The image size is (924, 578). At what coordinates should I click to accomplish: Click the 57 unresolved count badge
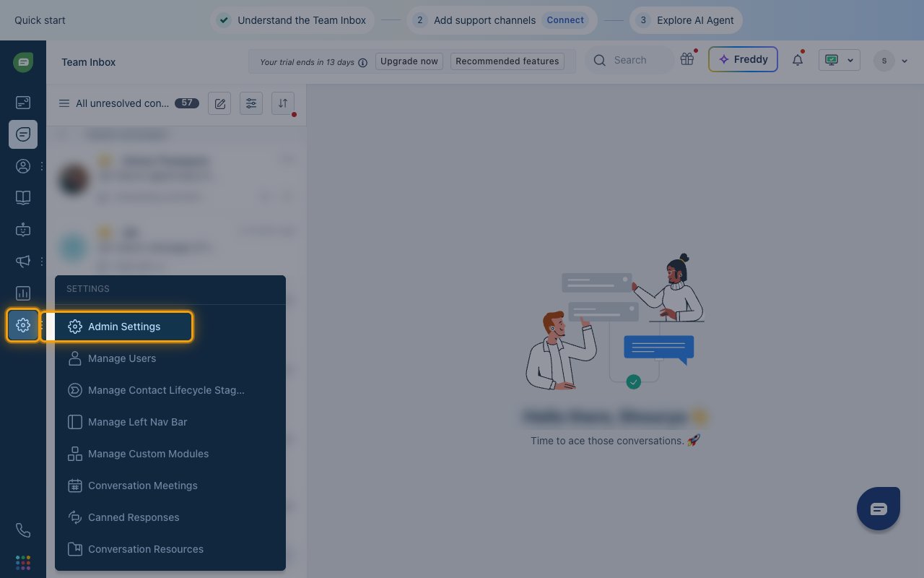point(187,103)
